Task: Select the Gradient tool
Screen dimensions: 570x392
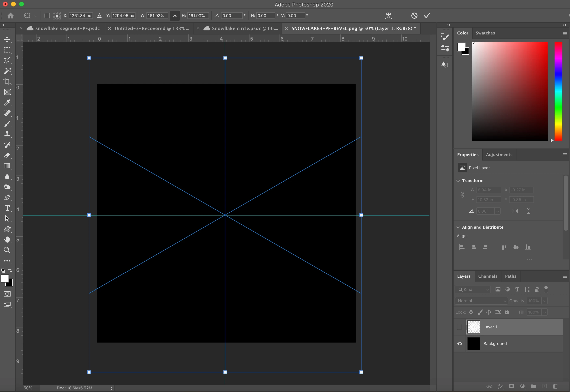Action: coord(7,166)
